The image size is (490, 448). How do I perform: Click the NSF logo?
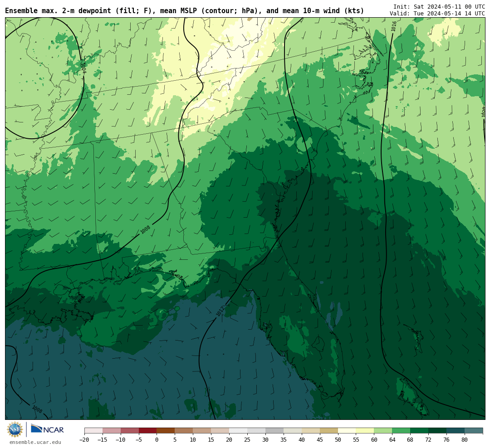pos(15,429)
